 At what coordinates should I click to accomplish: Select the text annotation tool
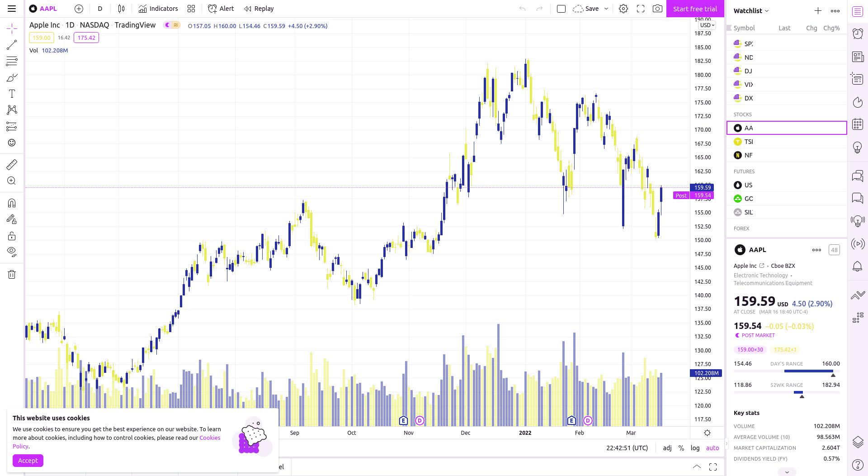pyautogui.click(x=12, y=94)
